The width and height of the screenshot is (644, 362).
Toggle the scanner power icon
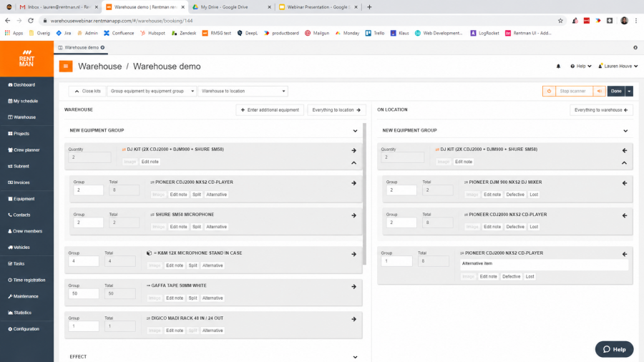click(x=549, y=91)
